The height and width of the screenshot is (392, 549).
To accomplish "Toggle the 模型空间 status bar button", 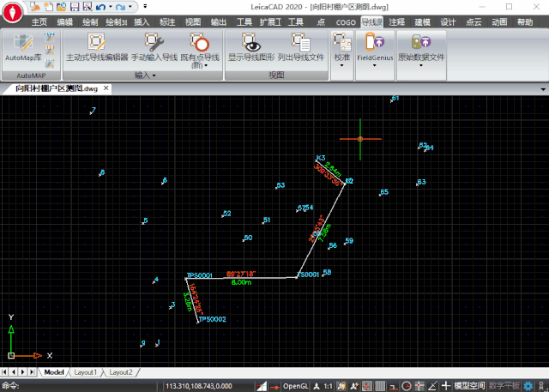I will click(x=469, y=386).
